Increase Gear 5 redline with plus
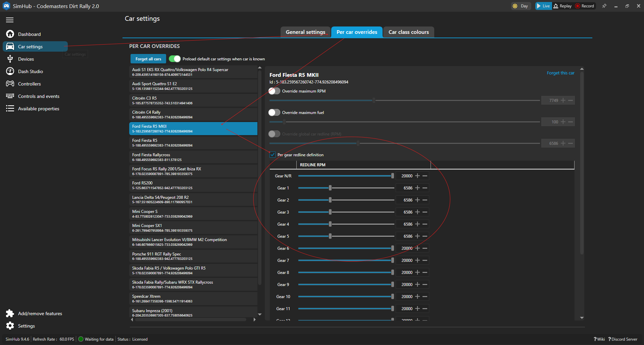 click(417, 236)
